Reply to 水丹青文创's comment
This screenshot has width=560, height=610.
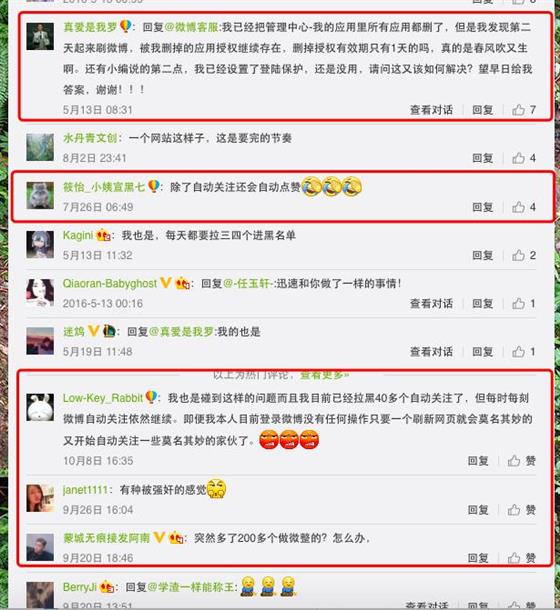click(483, 158)
